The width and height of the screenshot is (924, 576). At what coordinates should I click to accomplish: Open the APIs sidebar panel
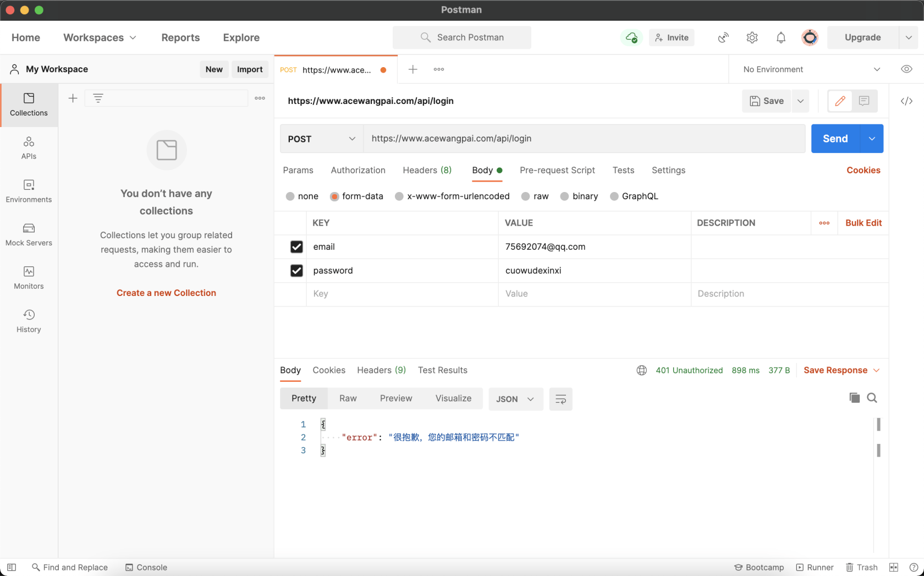click(29, 148)
